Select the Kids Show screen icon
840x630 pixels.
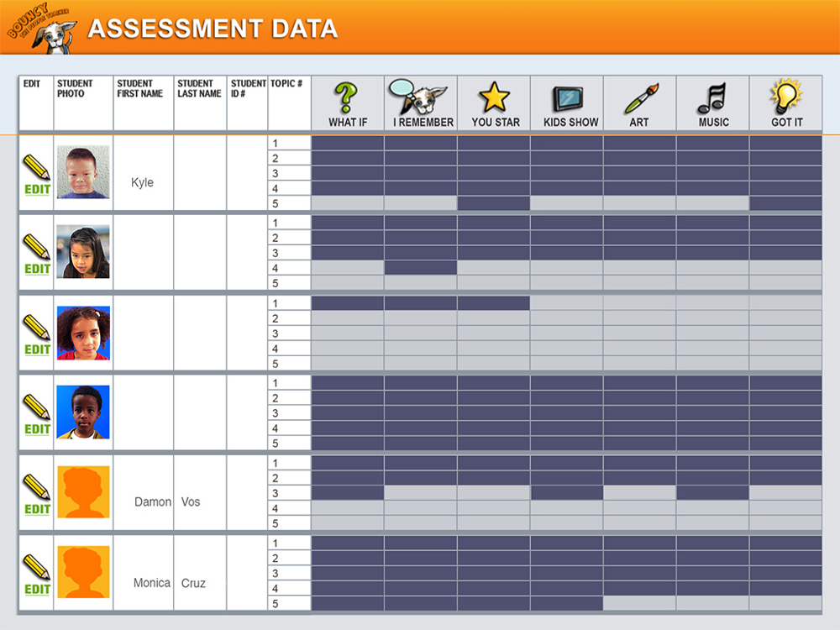click(x=568, y=100)
